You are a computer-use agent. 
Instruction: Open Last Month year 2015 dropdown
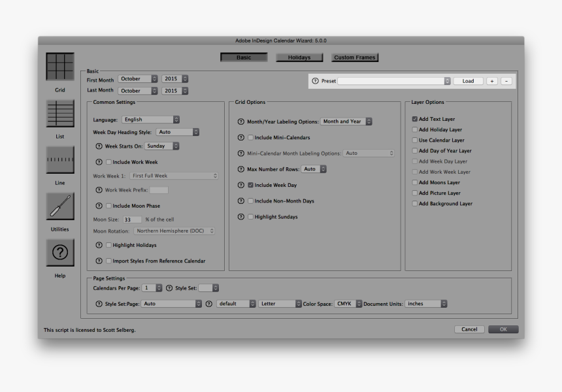click(175, 91)
